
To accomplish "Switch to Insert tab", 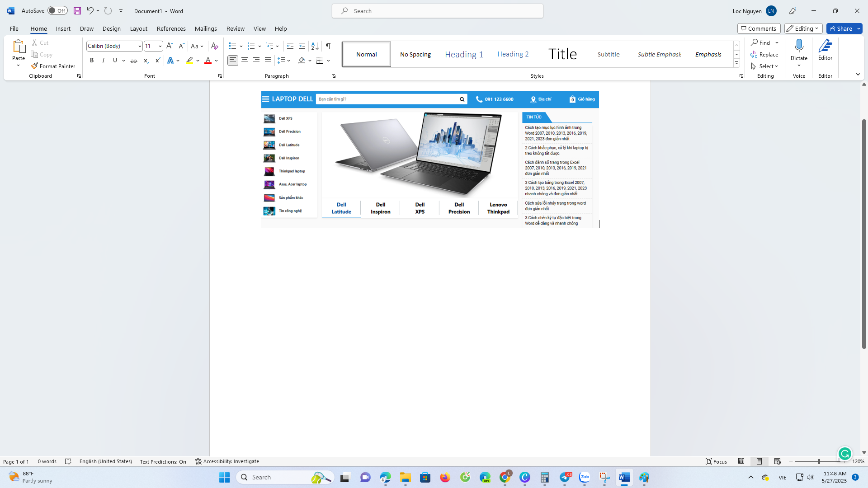I will (x=63, y=28).
